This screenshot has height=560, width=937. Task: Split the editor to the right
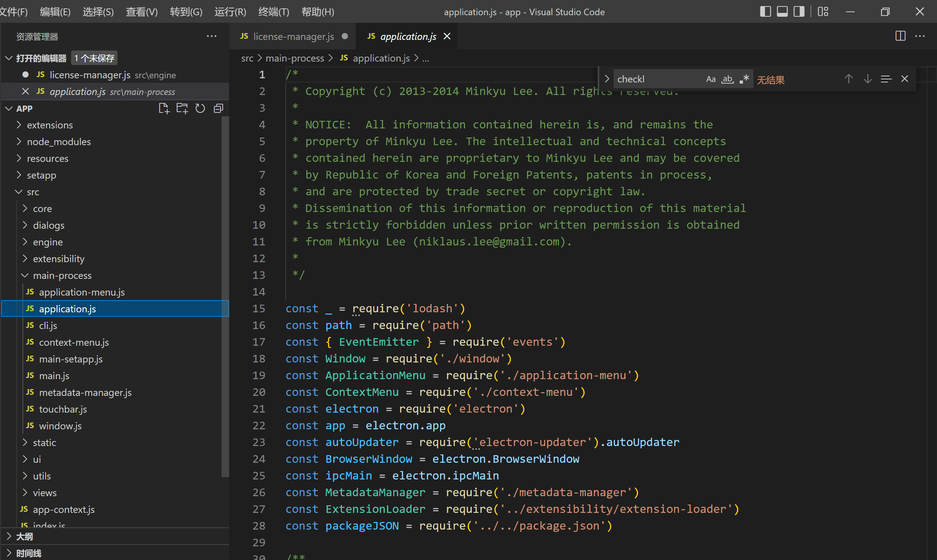coord(901,36)
